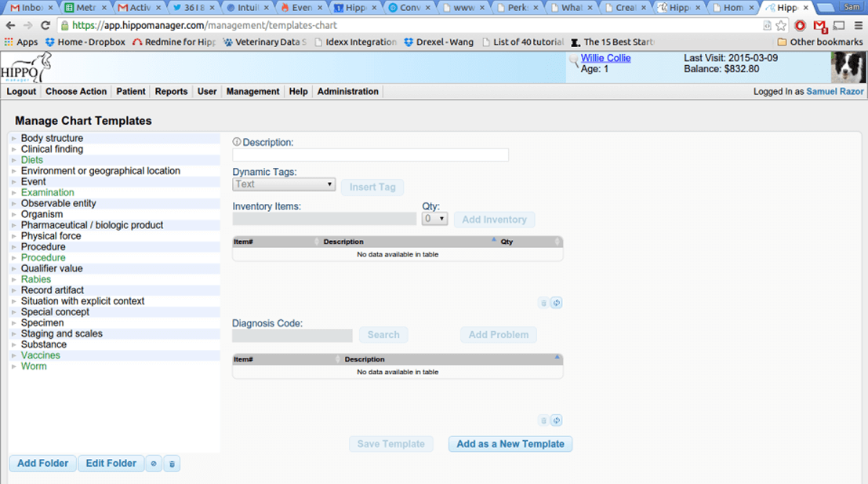Open the Chrome menu via hamburger icon
The height and width of the screenshot is (484, 868).
click(x=857, y=24)
